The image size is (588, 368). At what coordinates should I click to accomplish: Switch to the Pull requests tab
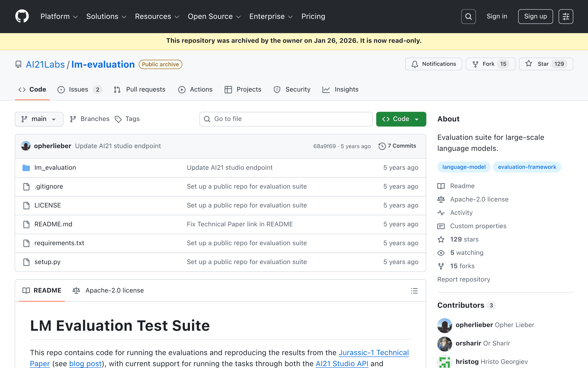(x=139, y=89)
